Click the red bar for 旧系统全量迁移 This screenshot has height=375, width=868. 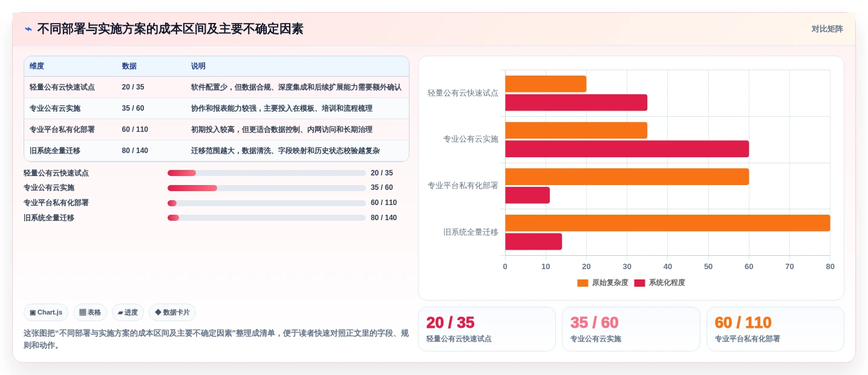click(x=534, y=242)
